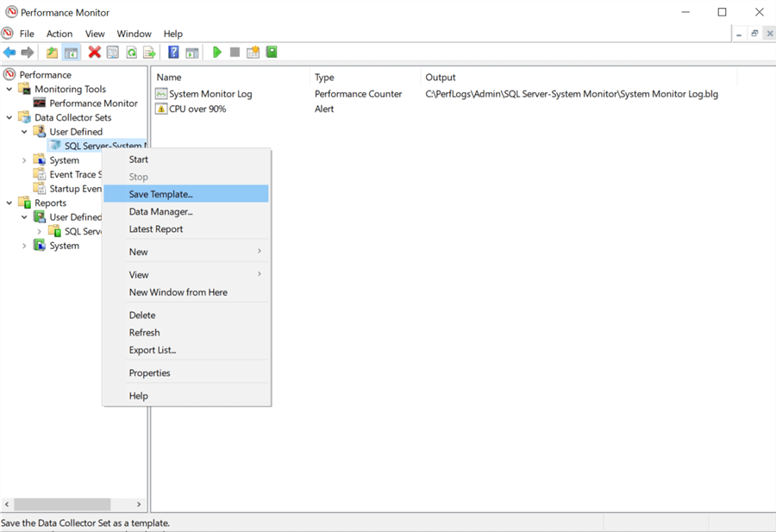The image size is (776, 532).
Task: Click the Startup Event Trace icon
Action: pyautogui.click(x=40, y=189)
